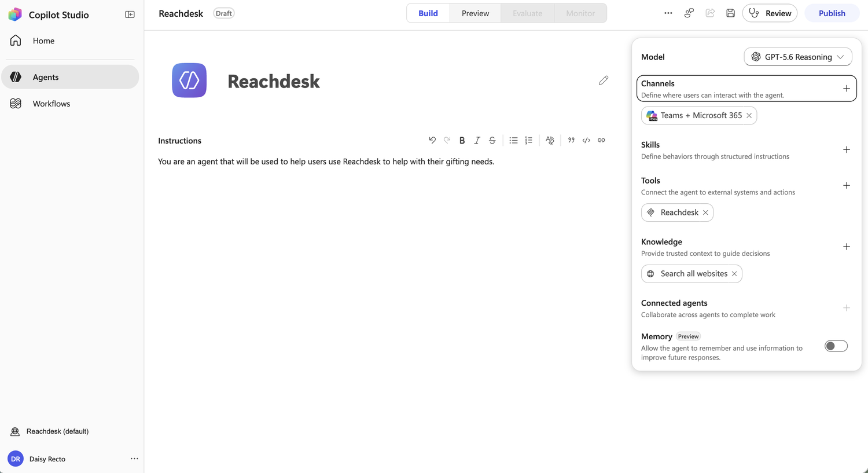Add a new skill with the plus
The height and width of the screenshot is (473, 868).
847,150
